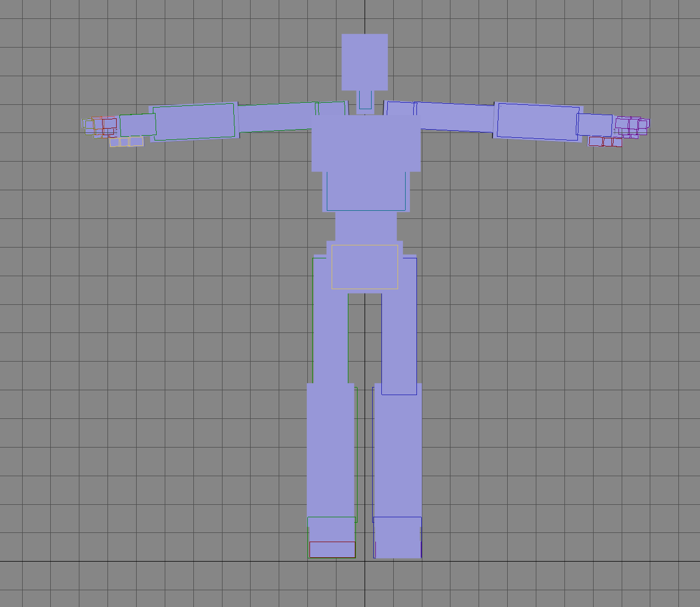Click the waist block above the pelvis
The image size is (700, 607).
pos(366,226)
